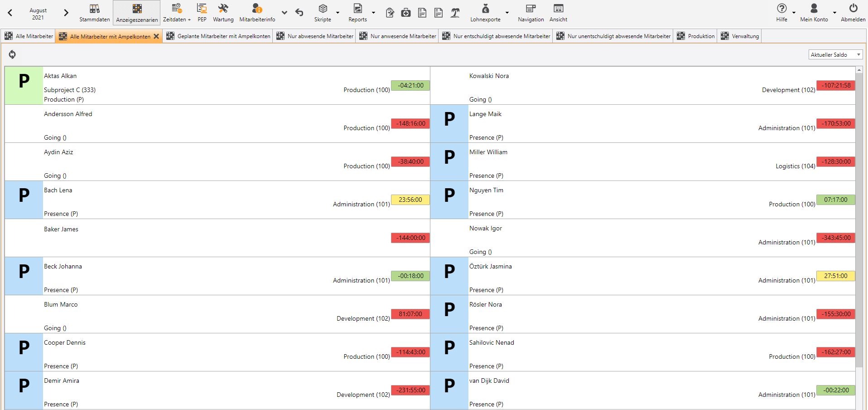Open Mitarbeiterinfo in the toolbar
The width and height of the screenshot is (868, 410).
[x=257, y=13]
